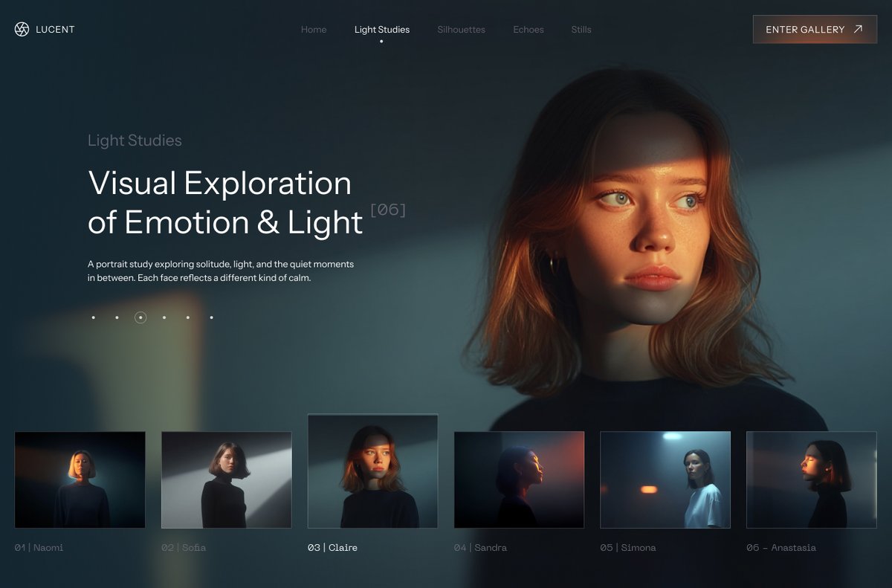Viewport: 892px width, 588px height.
Task: Select the second carousel pagination dot
Action: point(117,317)
